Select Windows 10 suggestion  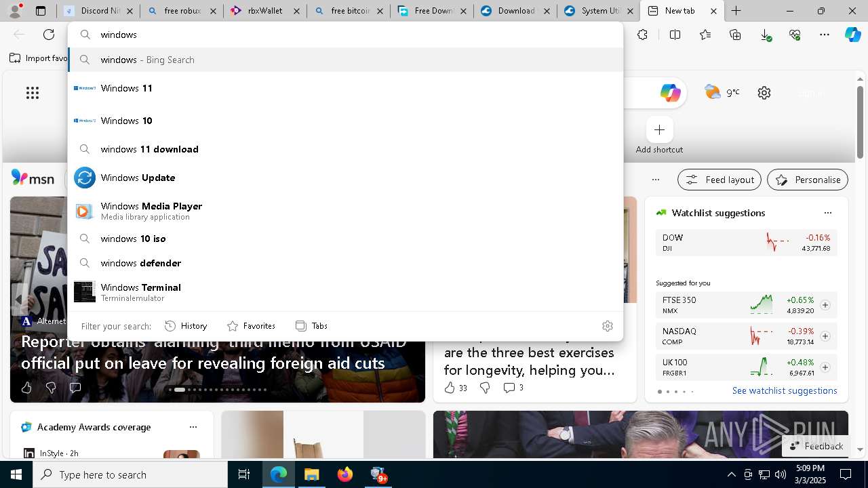(x=346, y=121)
